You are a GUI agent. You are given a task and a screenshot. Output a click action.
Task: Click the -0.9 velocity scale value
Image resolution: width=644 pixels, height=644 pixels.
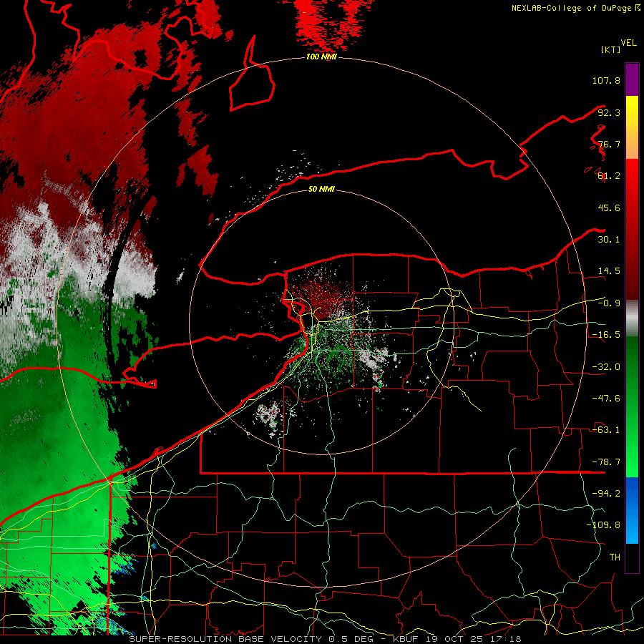pyautogui.click(x=609, y=303)
